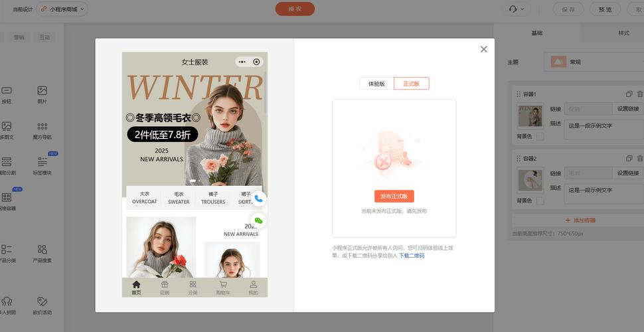Click the WINTER banner image in preview

tap(195, 128)
